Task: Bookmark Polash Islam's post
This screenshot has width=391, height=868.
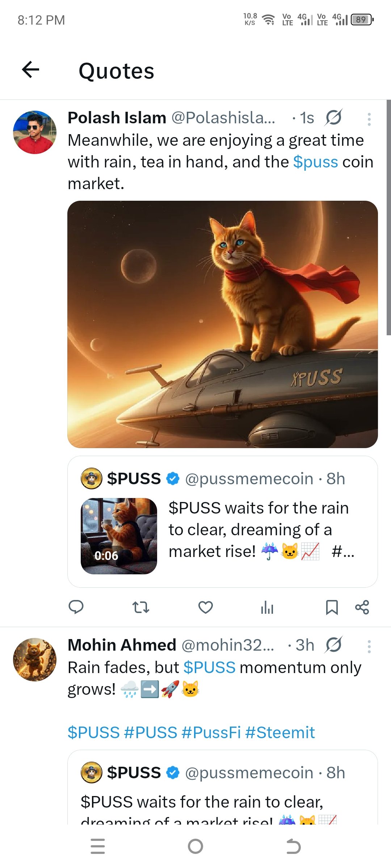Action: point(332,607)
